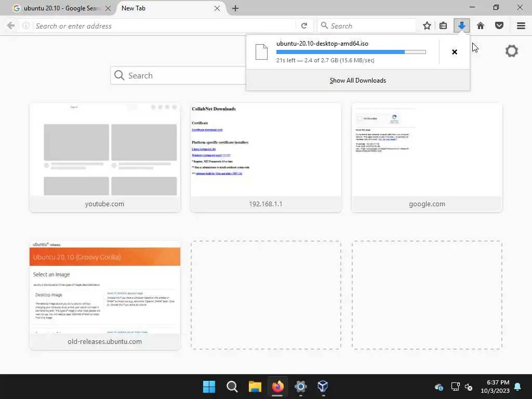Open the notification bell
532x399 pixels.
tap(518, 387)
